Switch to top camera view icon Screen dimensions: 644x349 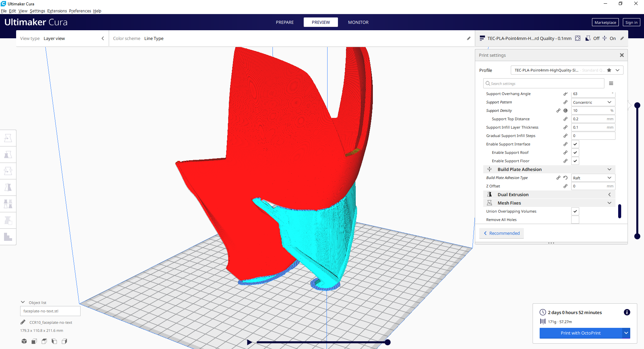pos(44,341)
